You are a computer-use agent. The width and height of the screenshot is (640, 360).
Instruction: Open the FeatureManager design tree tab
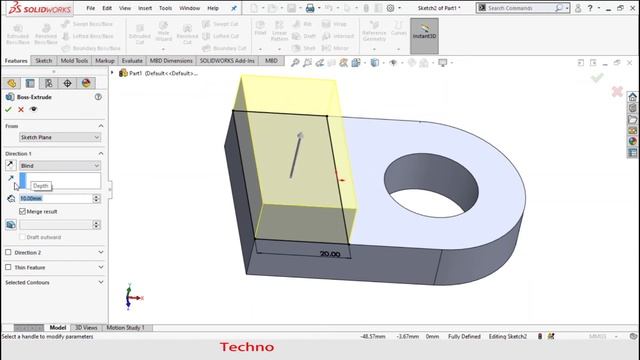[x=11, y=83]
